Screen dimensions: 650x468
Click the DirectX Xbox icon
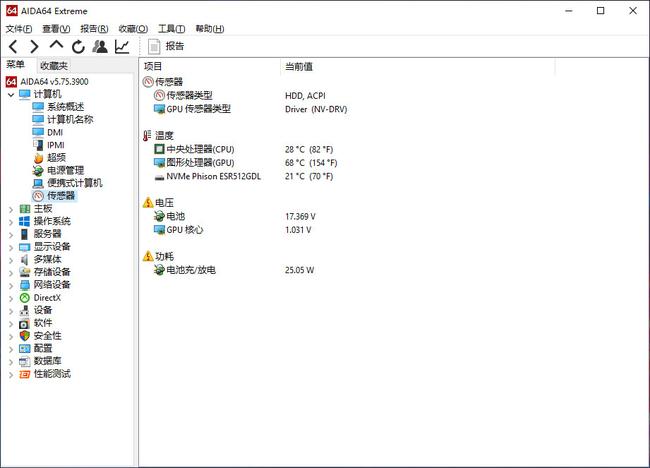click(25, 298)
